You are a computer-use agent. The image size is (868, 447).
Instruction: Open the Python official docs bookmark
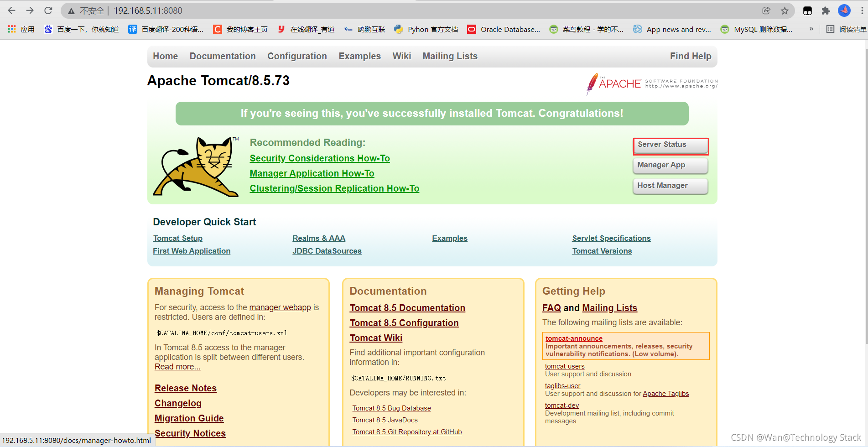pyautogui.click(x=426, y=29)
